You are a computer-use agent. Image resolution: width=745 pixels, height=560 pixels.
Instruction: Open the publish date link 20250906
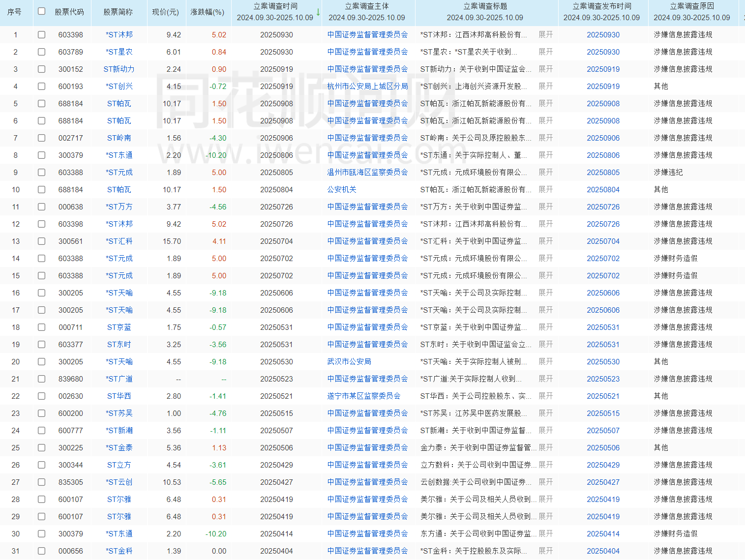click(603, 138)
